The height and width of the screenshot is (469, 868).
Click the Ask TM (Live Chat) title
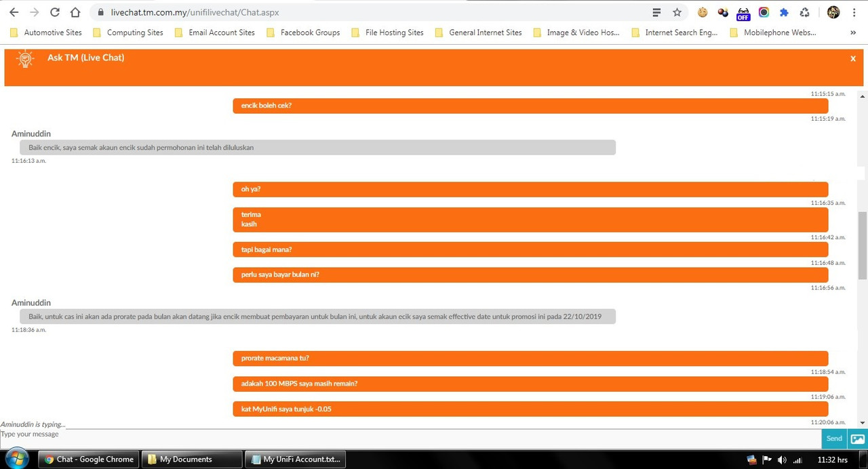(x=85, y=58)
